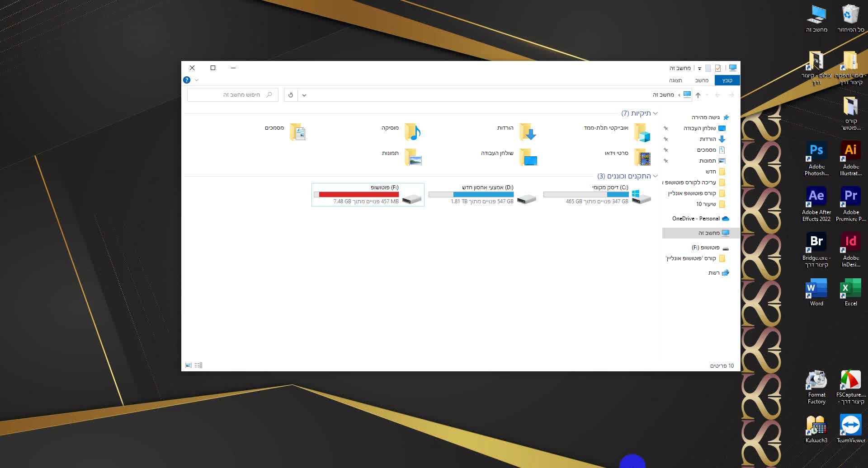
Task: Click the refresh button beside address bar
Action: click(x=291, y=95)
